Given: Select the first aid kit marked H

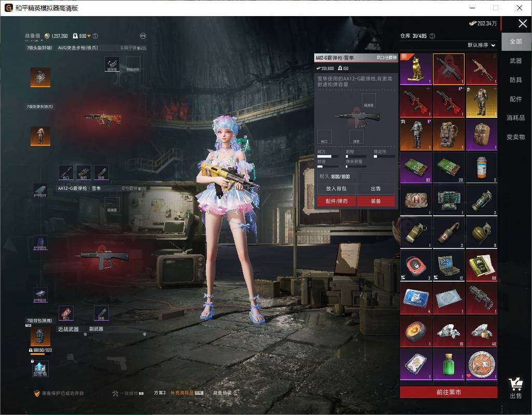Looking at the screenshot, I should [x=416, y=200].
